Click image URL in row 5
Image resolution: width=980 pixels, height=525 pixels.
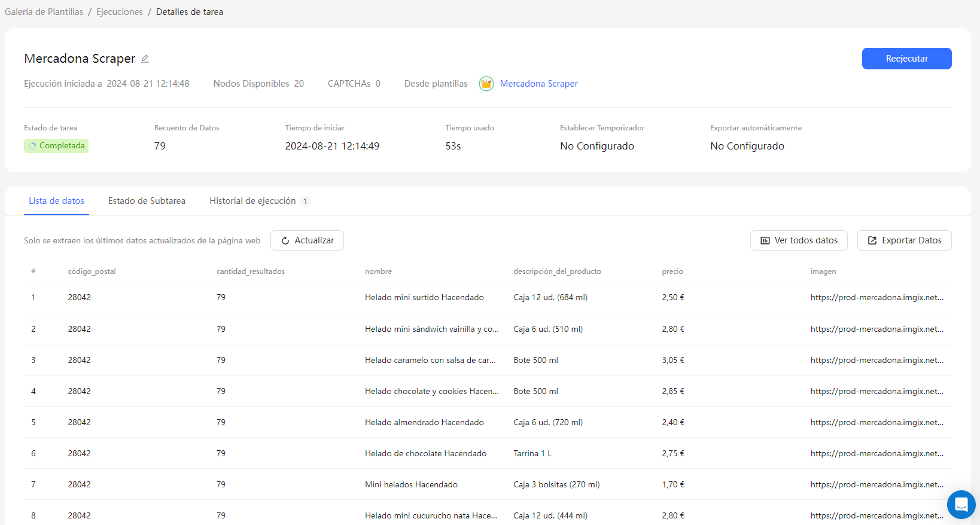[877, 422]
